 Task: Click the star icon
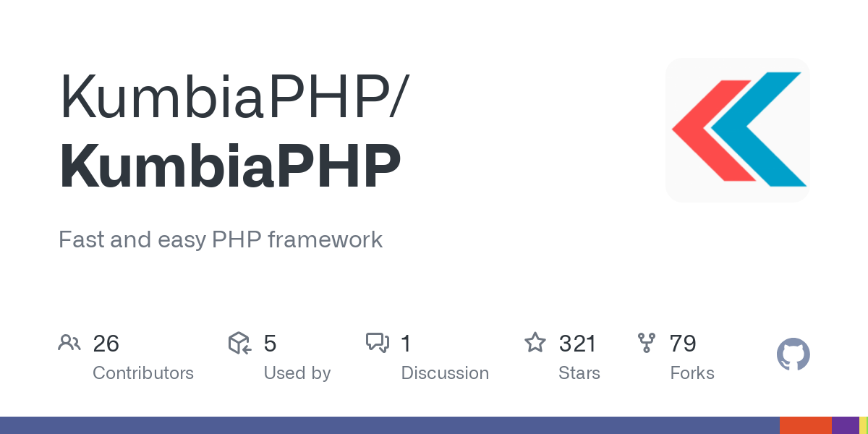(535, 343)
